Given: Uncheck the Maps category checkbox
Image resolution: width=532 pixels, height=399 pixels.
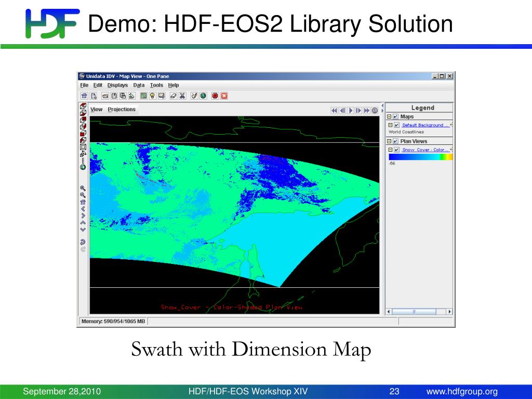Looking at the screenshot, I should tap(395, 117).
